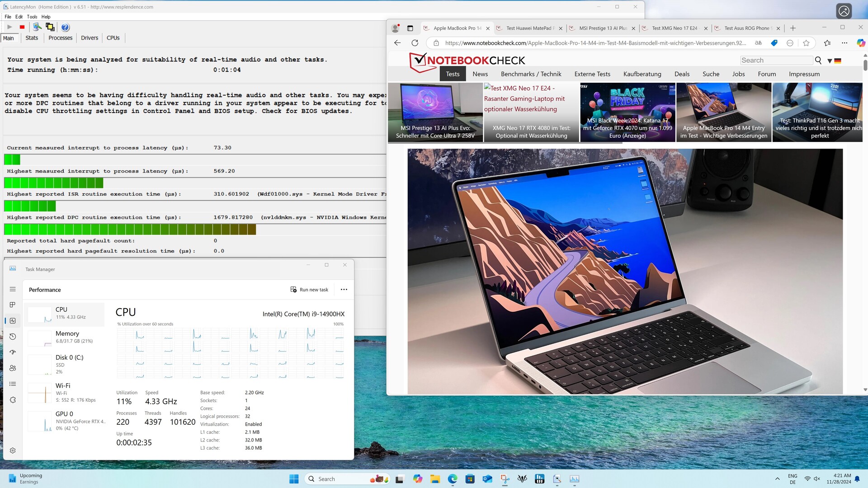The width and height of the screenshot is (868, 488).
Task: Click the Notebookcheck Search input field
Action: point(776,61)
